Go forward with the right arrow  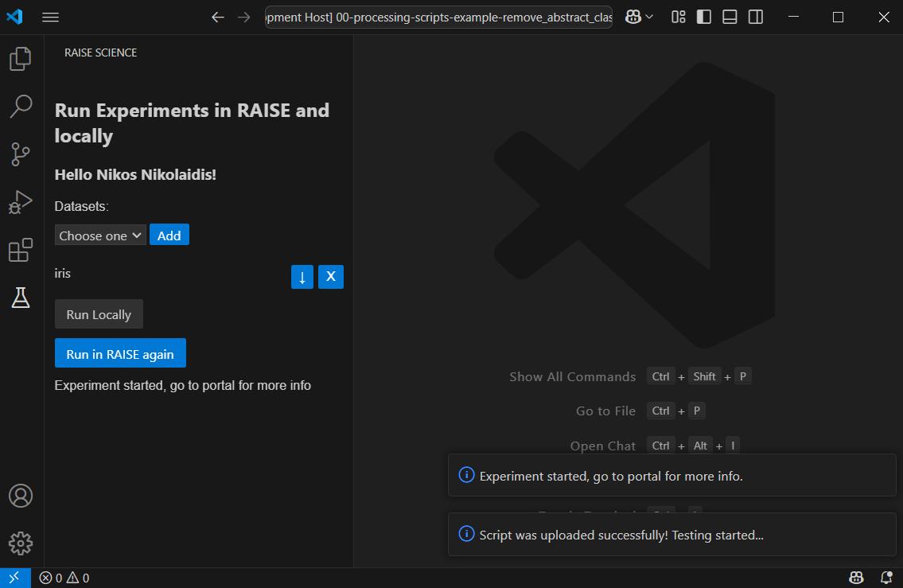[244, 18]
